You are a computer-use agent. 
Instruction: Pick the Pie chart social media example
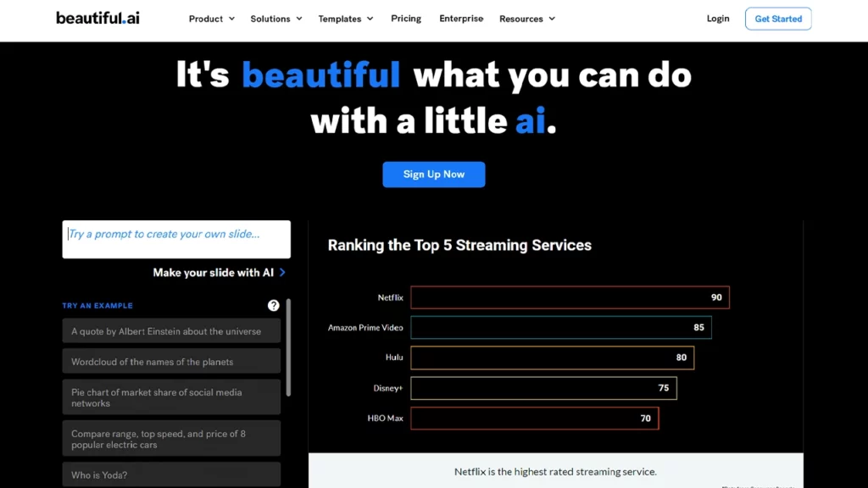click(171, 397)
